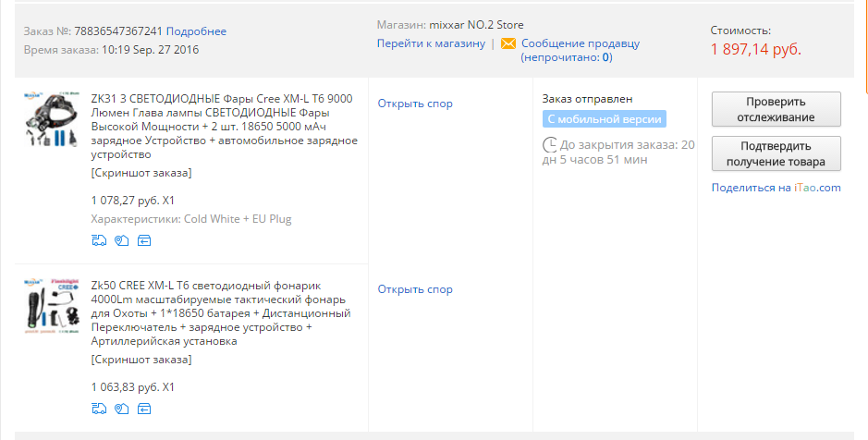868x440 pixels.
Task: Click location tag icon under Zk50 flashlight item
Action: coord(121,409)
